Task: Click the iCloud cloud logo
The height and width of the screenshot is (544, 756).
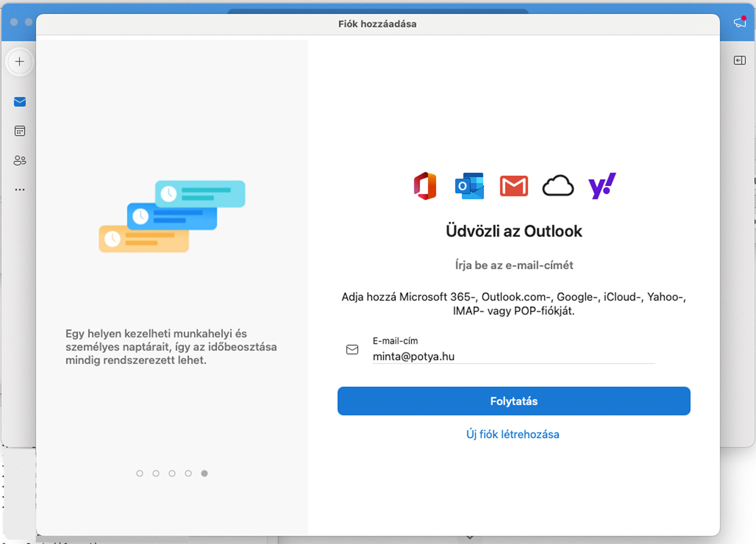Action: 558,186
